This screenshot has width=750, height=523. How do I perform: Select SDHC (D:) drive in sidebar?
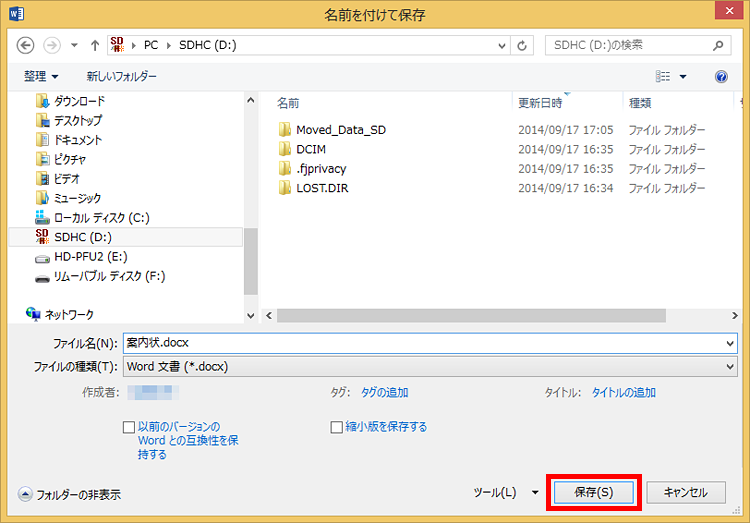tap(82, 237)
